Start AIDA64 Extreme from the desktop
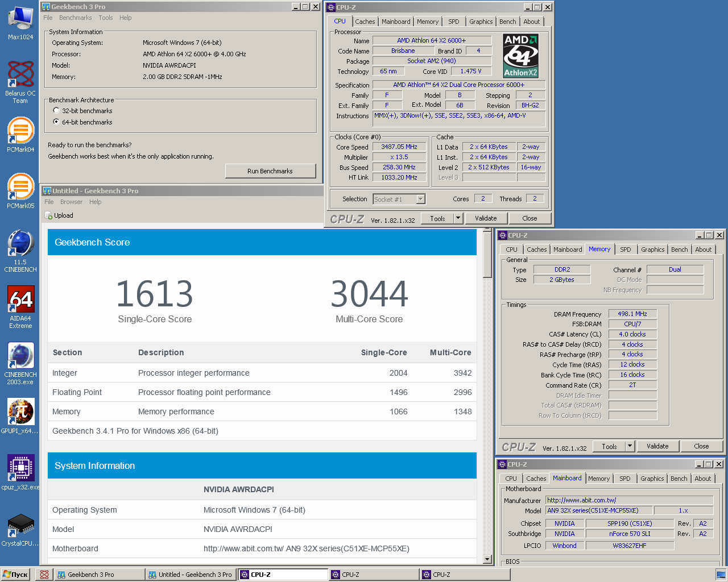Screen dimensions: 728x582 (x=20, y=307)
